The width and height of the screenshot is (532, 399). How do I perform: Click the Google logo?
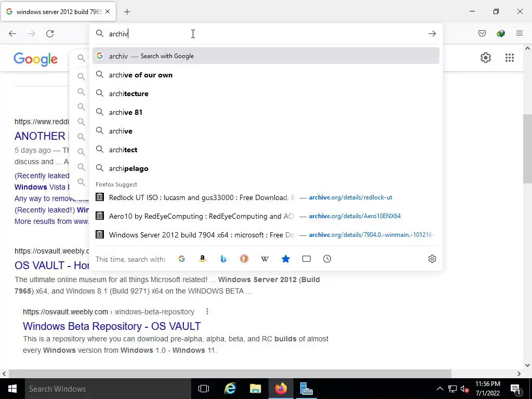36,59
